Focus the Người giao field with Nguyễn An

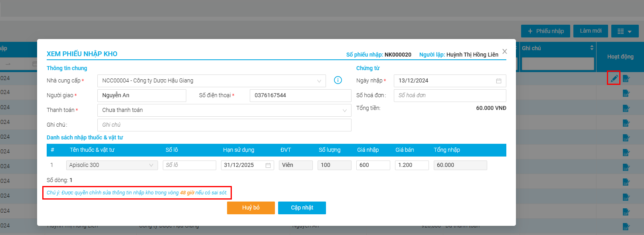pyautogui.click(x=142, y=96)
